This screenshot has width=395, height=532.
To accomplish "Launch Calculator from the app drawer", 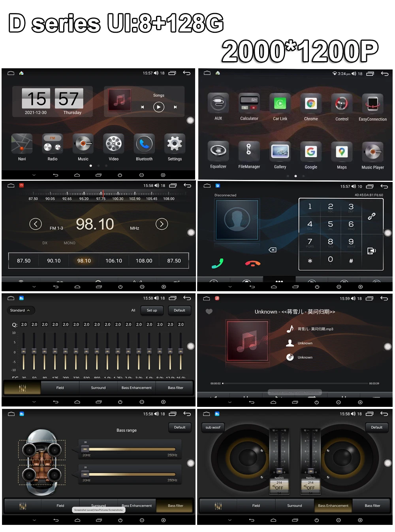I will [249, 103].
